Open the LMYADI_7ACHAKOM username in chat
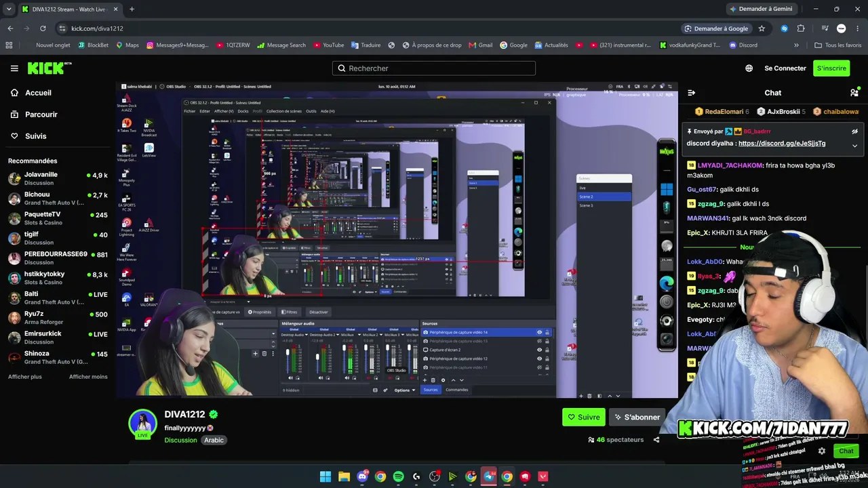 point(730,165)
